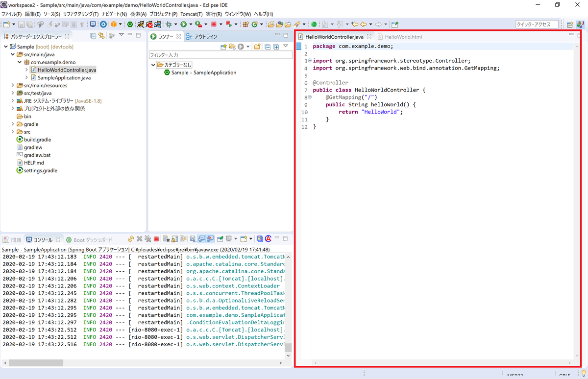Click the Open Perspective icon
Screen dimensions: 588x379
click(570, 24)
